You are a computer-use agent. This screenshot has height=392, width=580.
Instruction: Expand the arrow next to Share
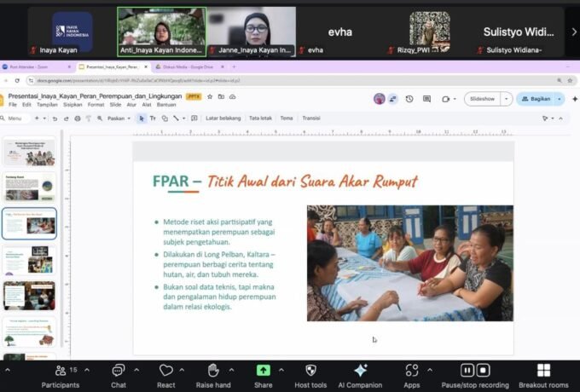pyautogui.click(x=282, y=370)
